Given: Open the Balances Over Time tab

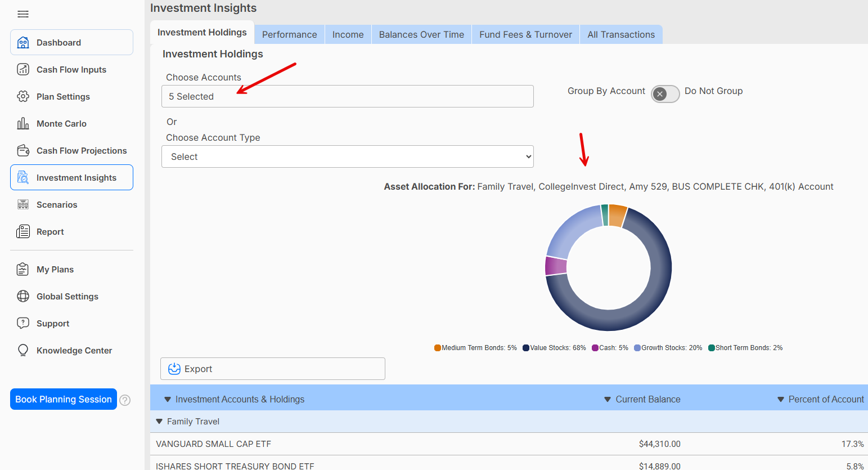Looking at the screenshot, I should 421,34.
